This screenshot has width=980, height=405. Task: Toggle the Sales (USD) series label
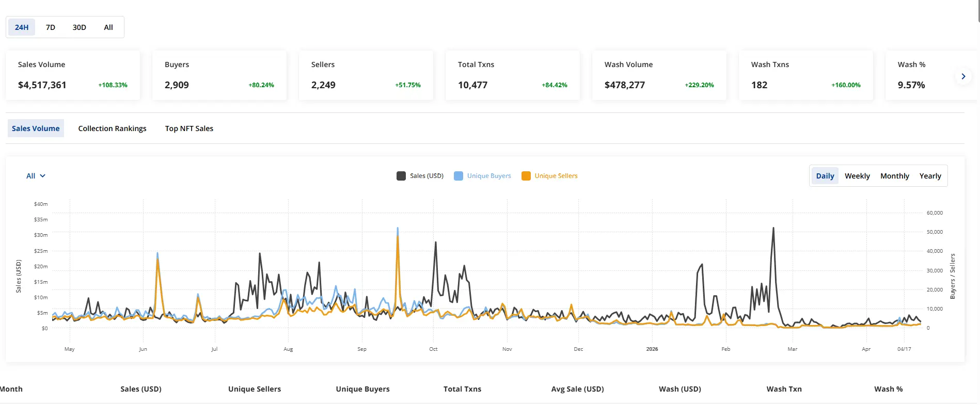(x=426, y=176)
